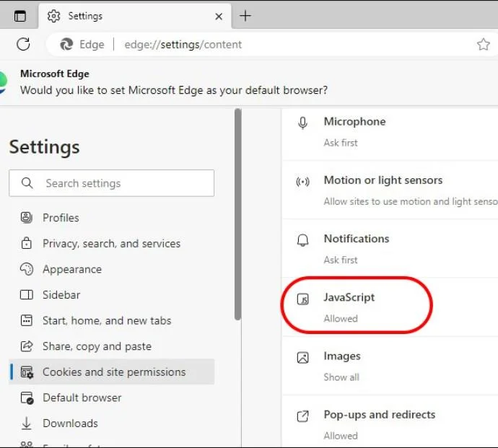This screenshot has width=498, height=448.
Task: Click the Edge logo in address bar
Action: pos(66,44)
